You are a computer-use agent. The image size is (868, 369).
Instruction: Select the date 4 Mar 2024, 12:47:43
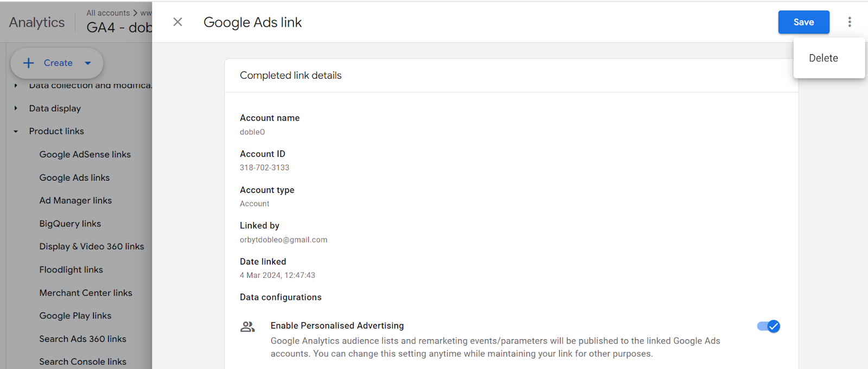pyautogui.click(x=277, y=276)
